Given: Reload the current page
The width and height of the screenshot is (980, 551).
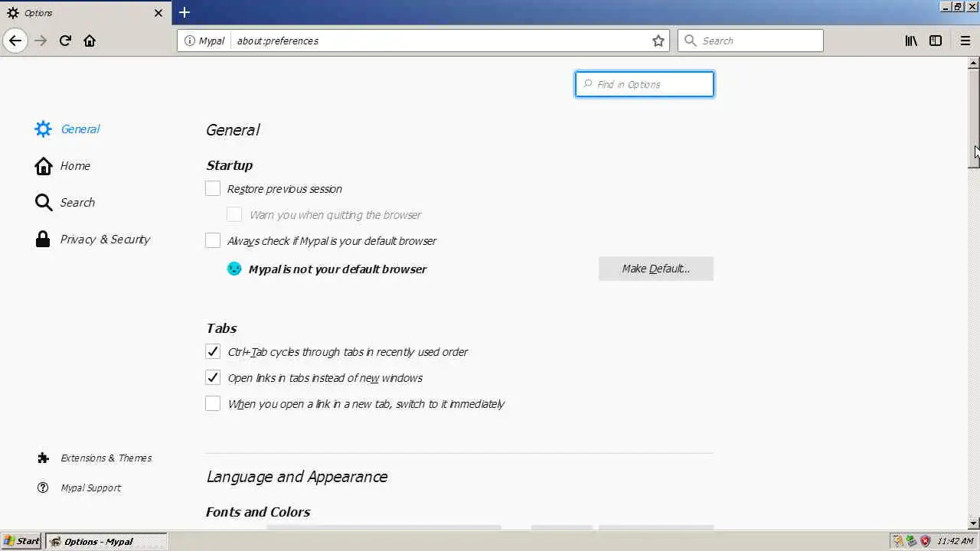Looking at the screenshot, I should point(65,41).
